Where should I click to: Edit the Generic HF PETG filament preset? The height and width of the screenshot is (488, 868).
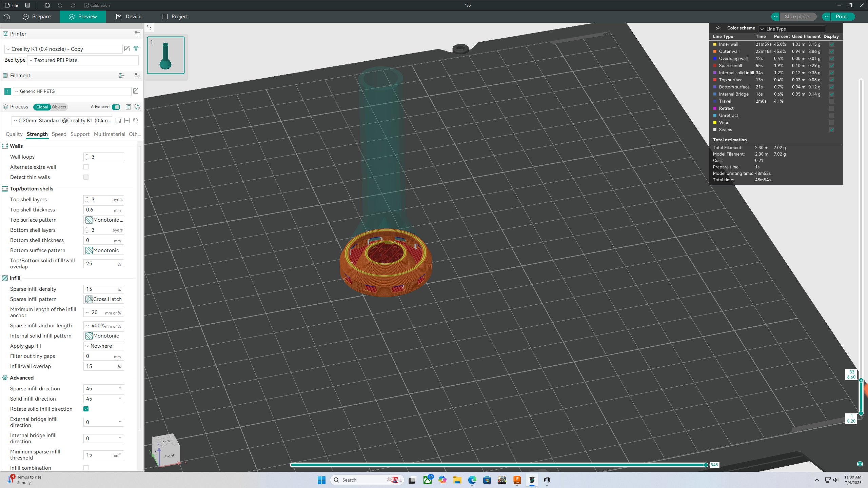(x=136, y=91)
